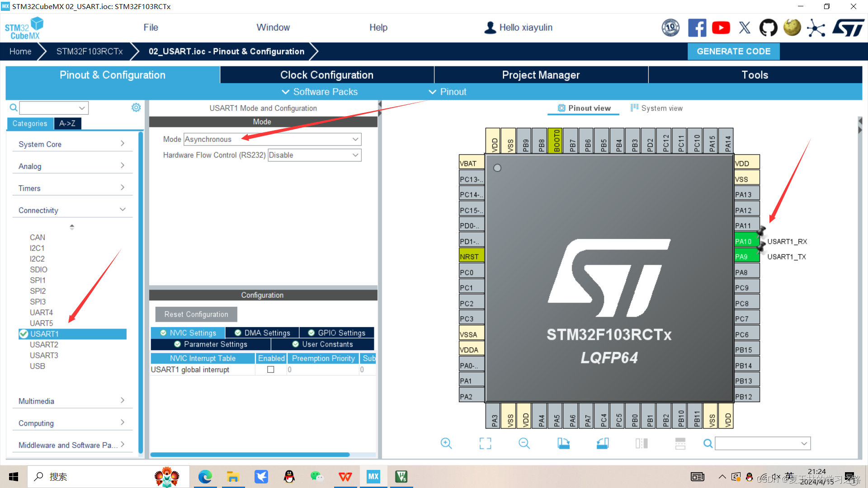
Task: Open the Pinout dropdown menu
Action: (448, 92)
